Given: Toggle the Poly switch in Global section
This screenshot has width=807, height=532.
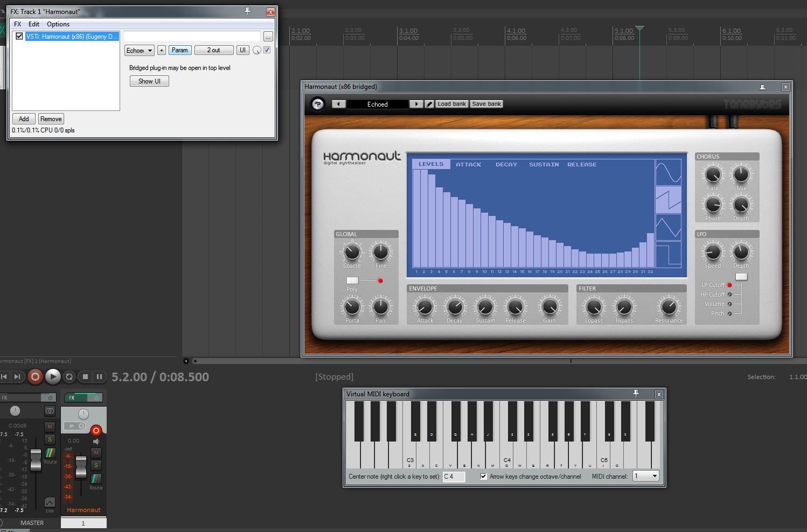Looking at the screenshot, I should tap(352, 281).
